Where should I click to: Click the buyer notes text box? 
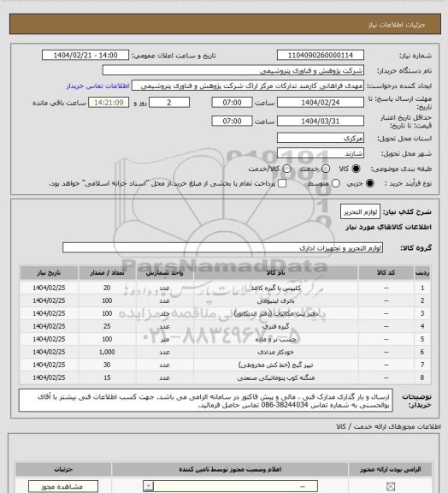click(206, 401)
